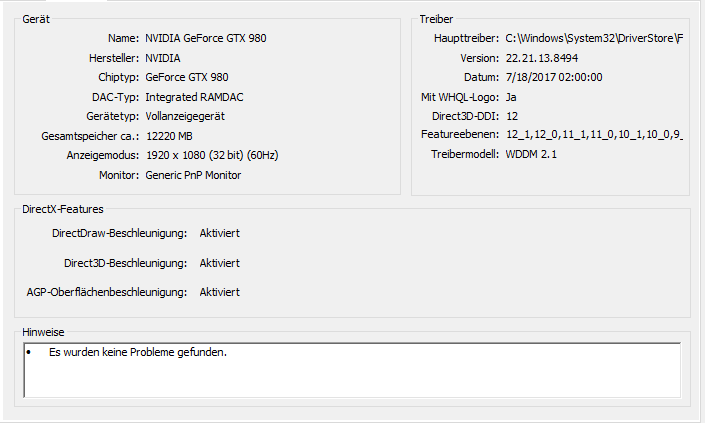Click the Gerätetyp value Vollanzeigegerät
This screenshot has width=705, height=423.
click(185, 116)
